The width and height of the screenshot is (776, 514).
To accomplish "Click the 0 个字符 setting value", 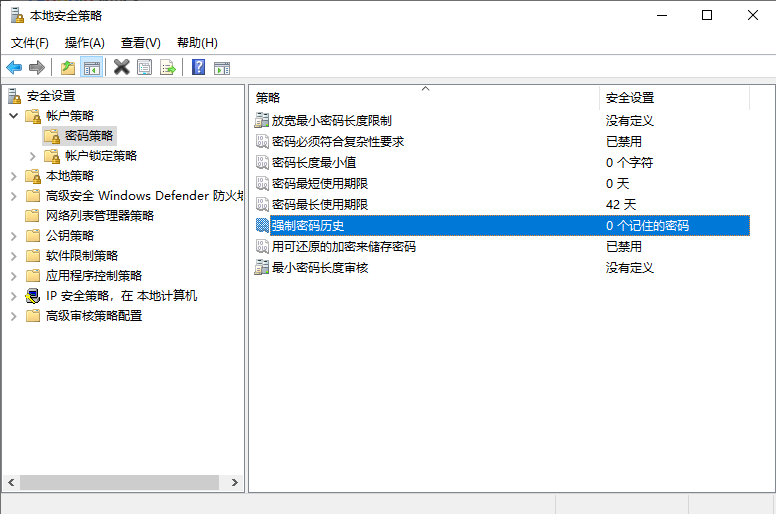I will click(630, 162).
